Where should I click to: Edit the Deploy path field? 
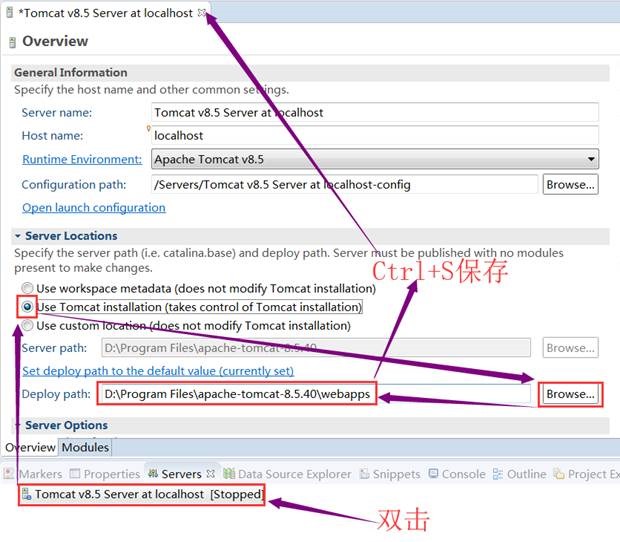314,394
